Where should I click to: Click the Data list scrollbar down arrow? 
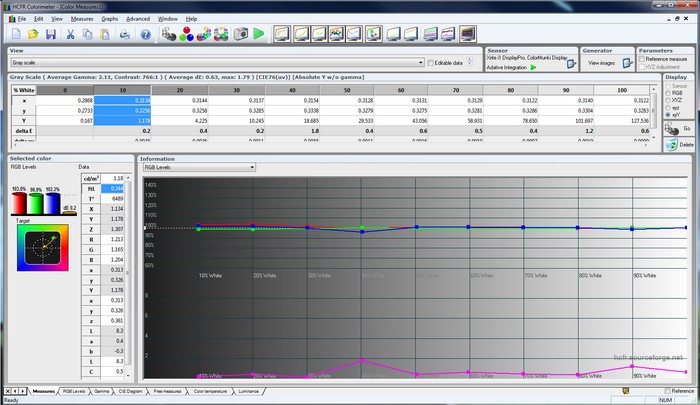point(128,376)
